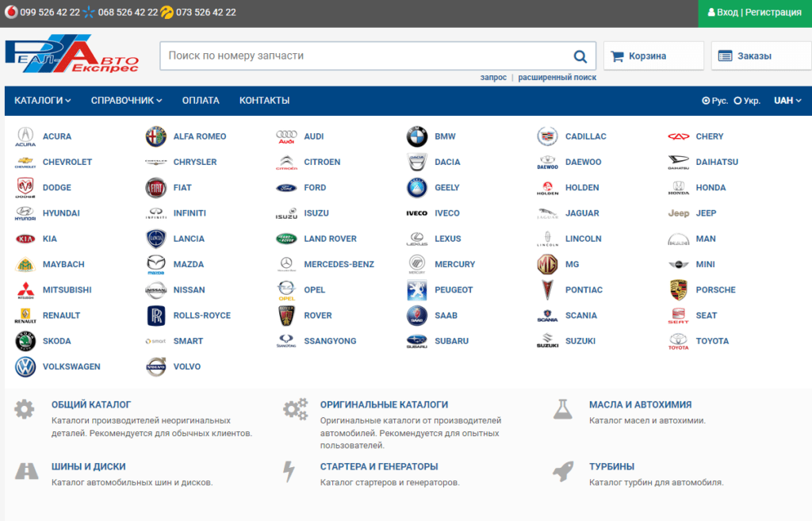The image size is (812, 521).
Task: Click the Audi four-rings logo
Action: point(286,136)
